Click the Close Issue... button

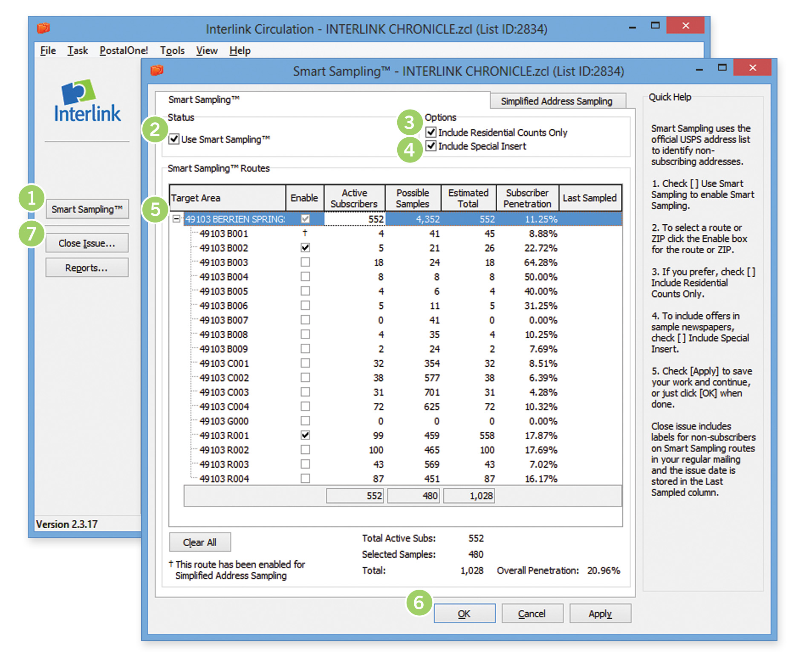(87, 243)
